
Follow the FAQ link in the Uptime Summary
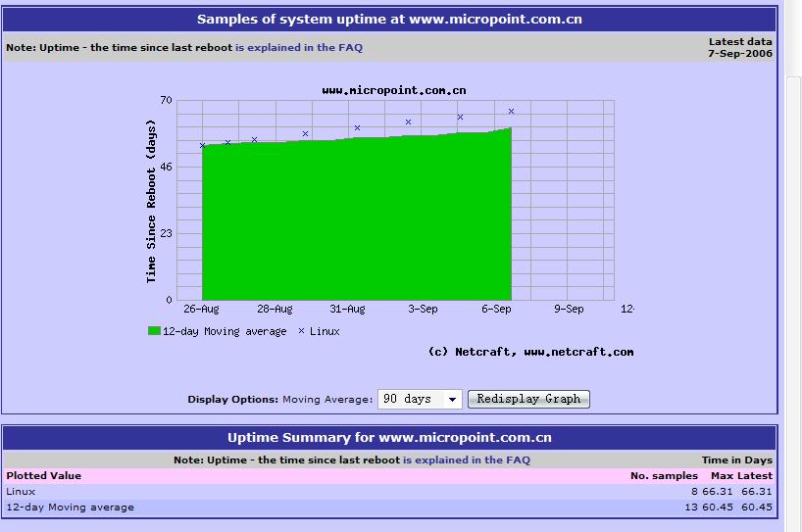point(466,459)
